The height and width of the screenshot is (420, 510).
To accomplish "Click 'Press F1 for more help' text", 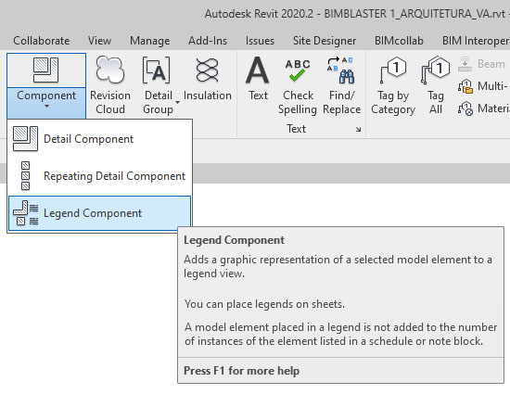I will [241, 371].
